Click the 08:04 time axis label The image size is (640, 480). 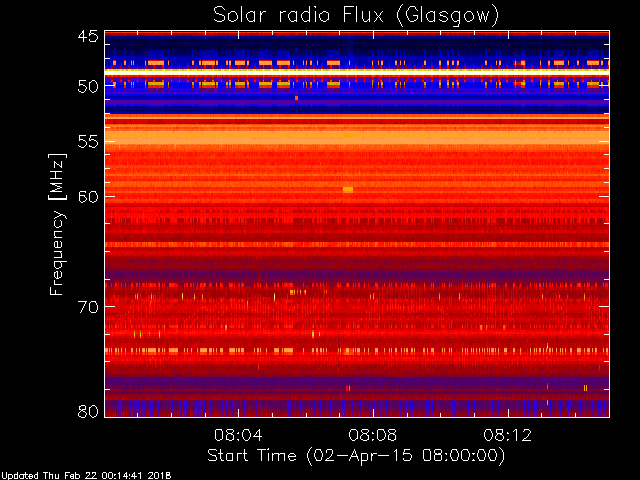pyautogui.click(x=238, y=435)
